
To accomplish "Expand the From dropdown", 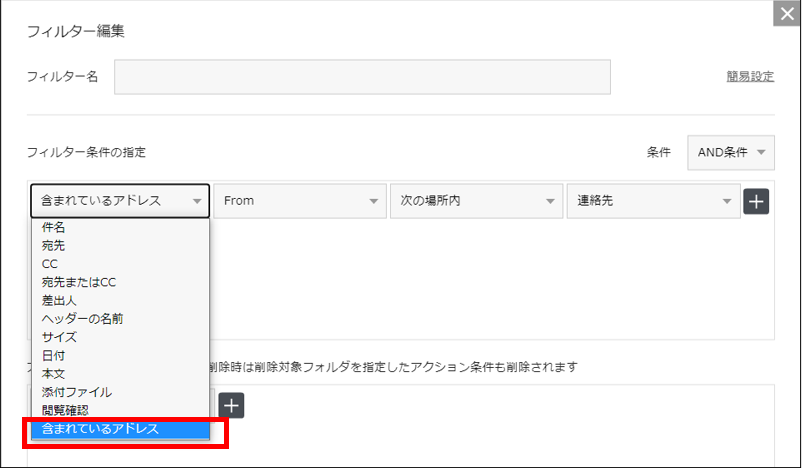I will (299, 201).
